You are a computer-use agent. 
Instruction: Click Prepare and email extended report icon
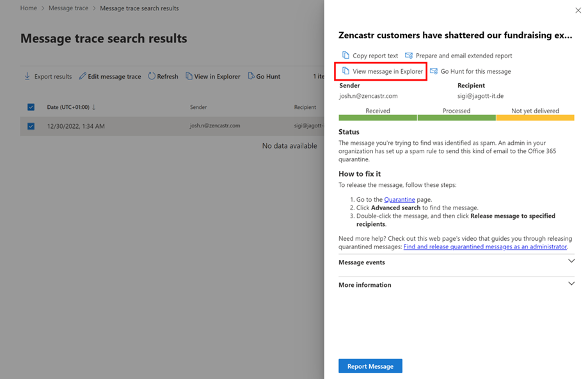409,56
